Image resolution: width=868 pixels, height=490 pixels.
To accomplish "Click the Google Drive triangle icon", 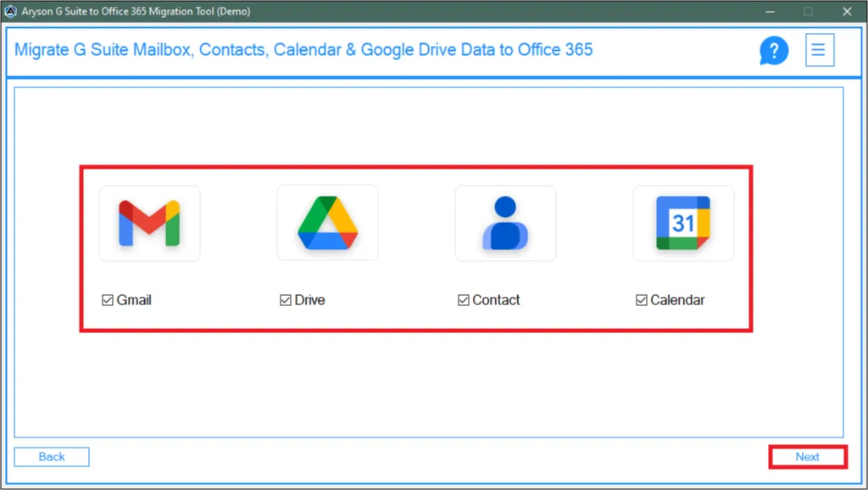I will tap(328, 223).
